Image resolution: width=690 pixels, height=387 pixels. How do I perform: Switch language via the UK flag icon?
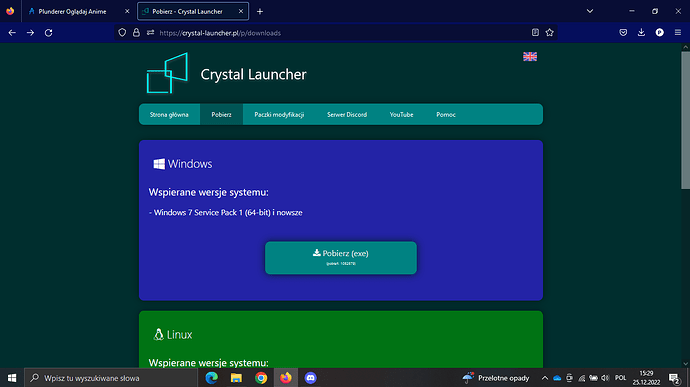point(530,56)
